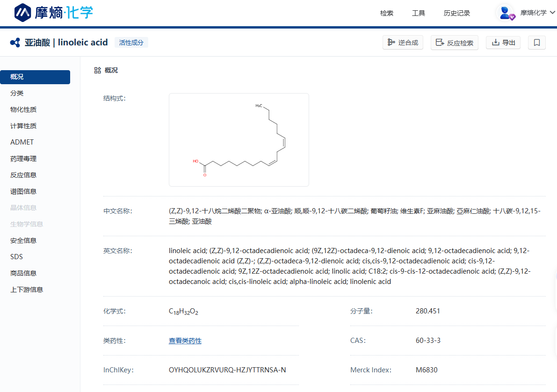This screenshot has width=557, height=392.
Task: Select 安全信息 in the sidebar
Action: point(23,240)
